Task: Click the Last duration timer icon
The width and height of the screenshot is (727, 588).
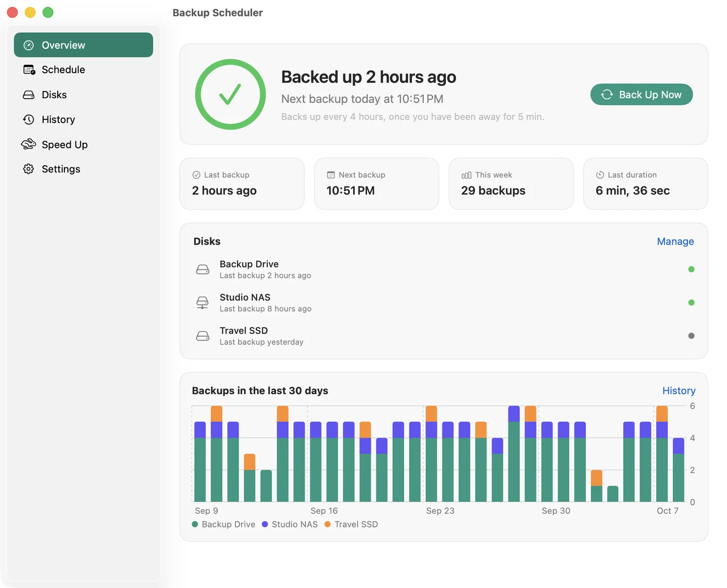Action: tap(600, 175)
